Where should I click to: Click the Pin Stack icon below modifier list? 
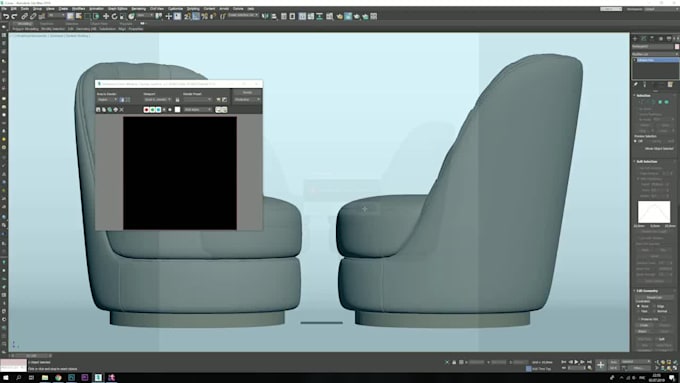(x=636, y=84)
